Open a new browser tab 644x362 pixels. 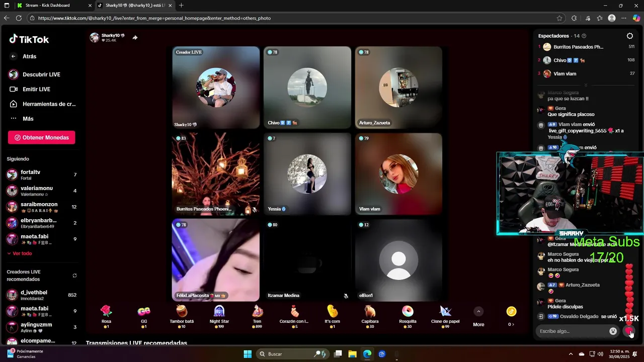pyautogui.click(x=181, y=5)
